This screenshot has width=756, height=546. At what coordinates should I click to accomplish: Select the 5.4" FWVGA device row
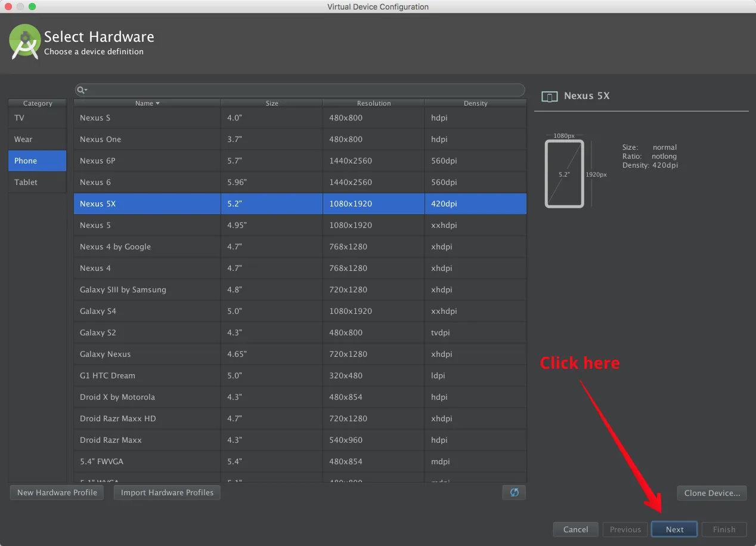300,462
